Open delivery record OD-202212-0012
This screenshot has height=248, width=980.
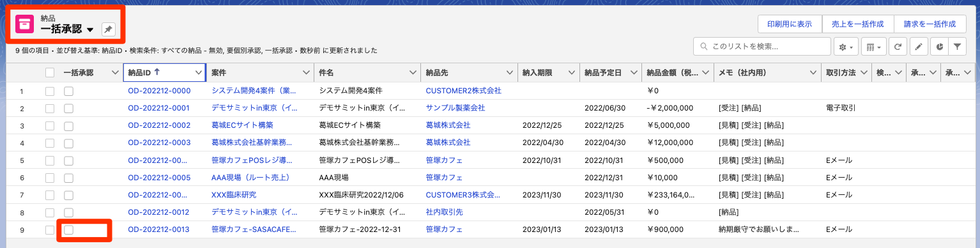click(159, 212)
